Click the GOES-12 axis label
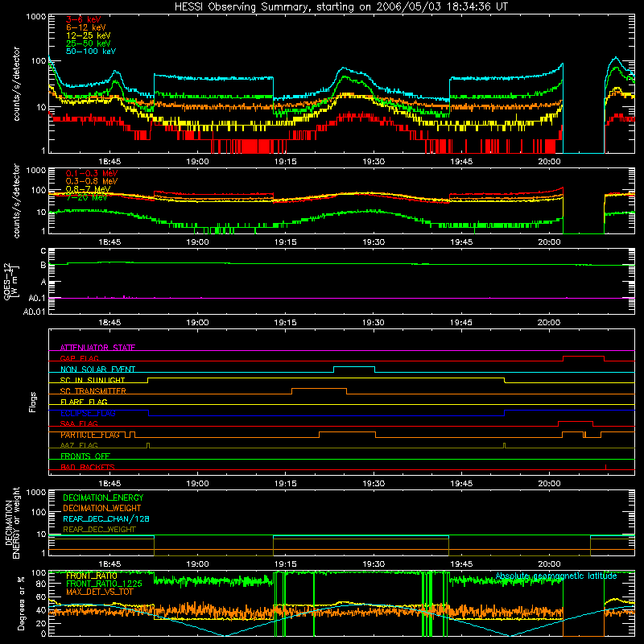The height and width of the screenshot is (644, 644). point(11,281)
